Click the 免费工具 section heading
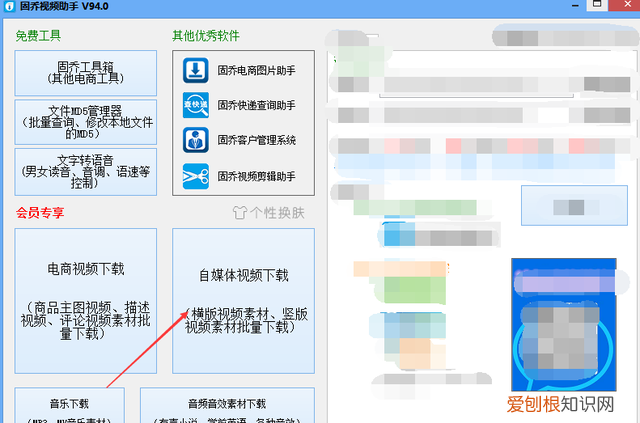 coord(39,36)
